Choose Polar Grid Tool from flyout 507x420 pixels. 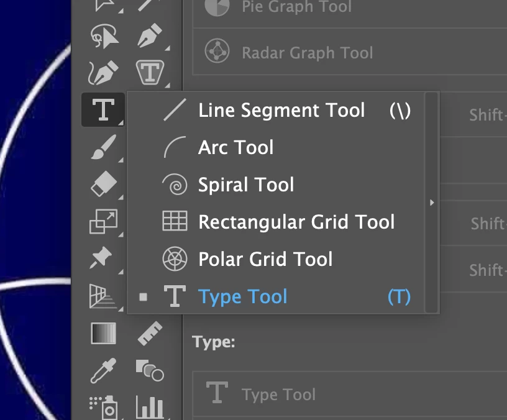(x=276, y=259)
